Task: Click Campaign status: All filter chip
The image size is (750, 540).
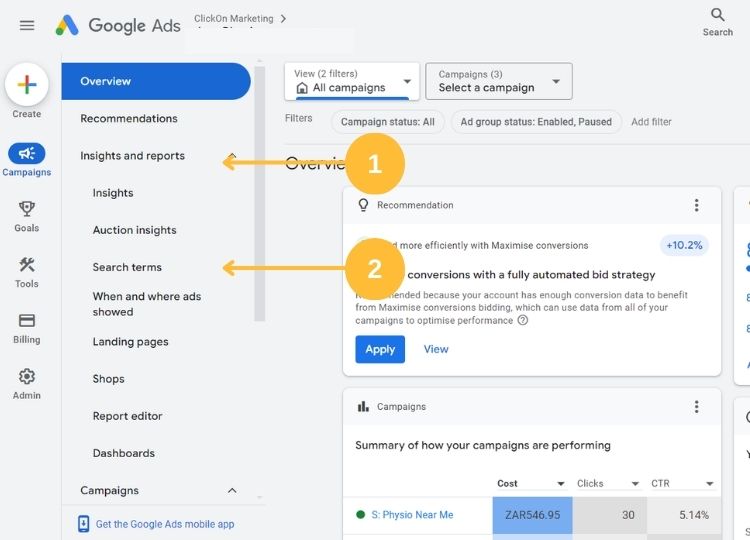Action: (x=388, y=122)
